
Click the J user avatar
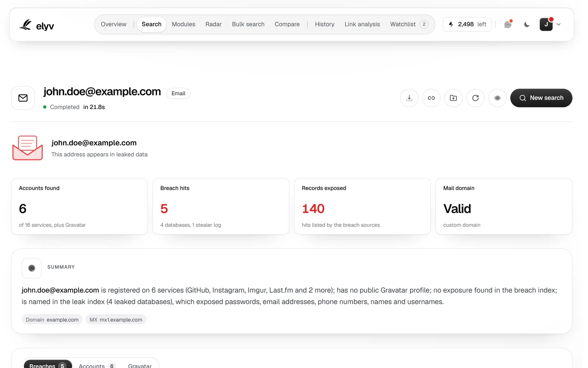click(x=546, y=24)
